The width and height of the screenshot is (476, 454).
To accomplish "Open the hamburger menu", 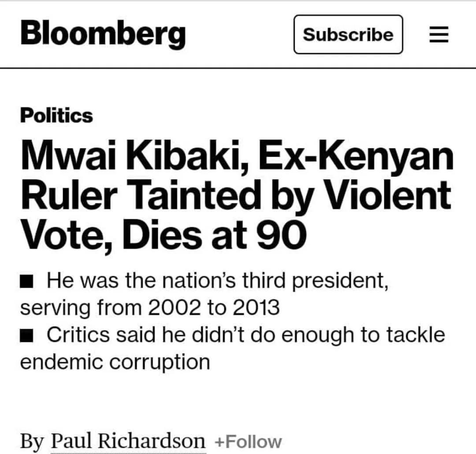I will 439,35.
